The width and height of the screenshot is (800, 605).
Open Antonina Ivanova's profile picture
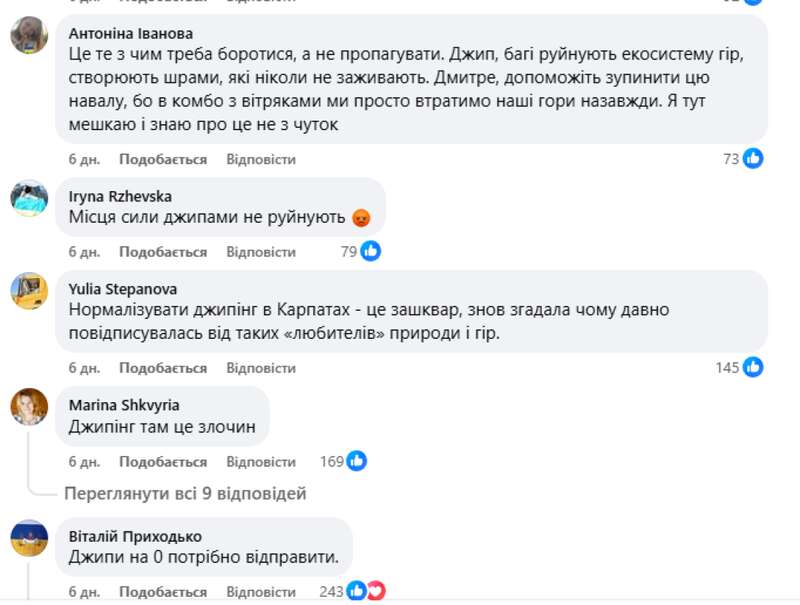(27, 36)
